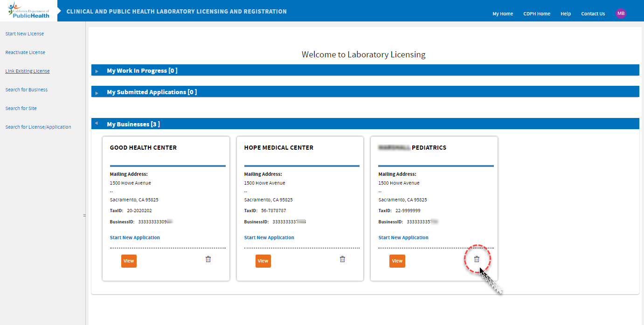
Task: Collapse the My Businesses section
Action: click(97, 124)
